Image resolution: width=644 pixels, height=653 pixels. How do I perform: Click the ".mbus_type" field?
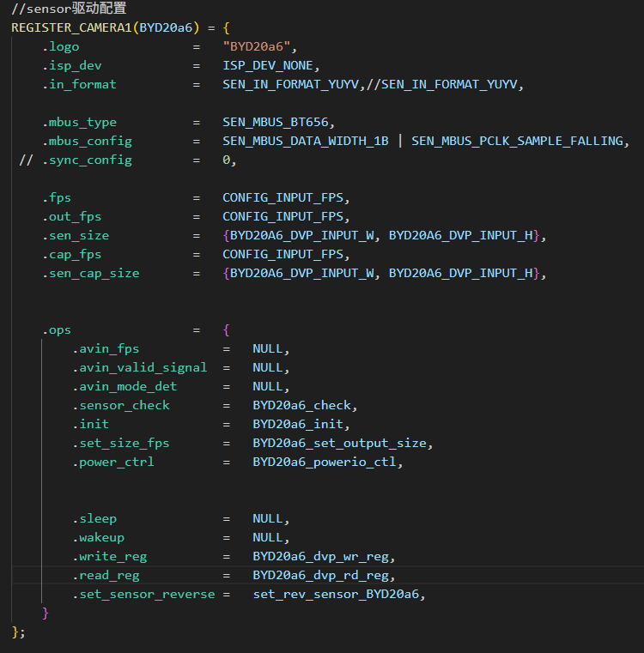point(79,123)
